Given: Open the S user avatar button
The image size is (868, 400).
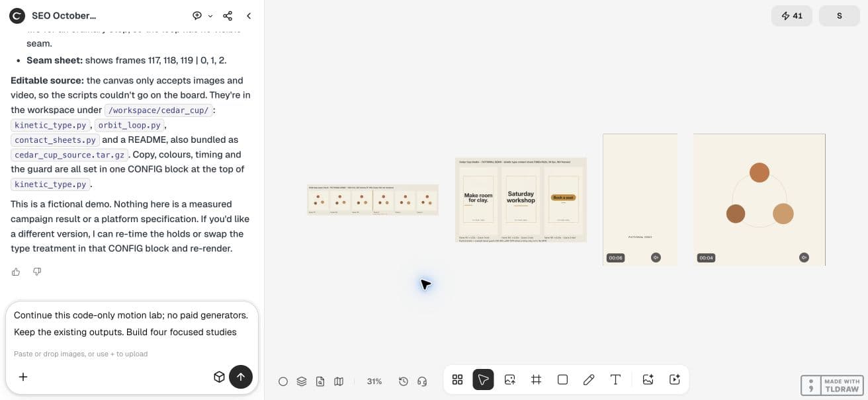Looking at the screenshot, I should click(x=839, y=16).
